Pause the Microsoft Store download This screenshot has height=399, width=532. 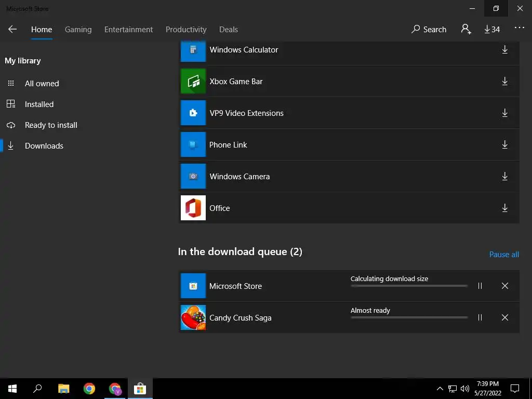[x=480, y=286]
